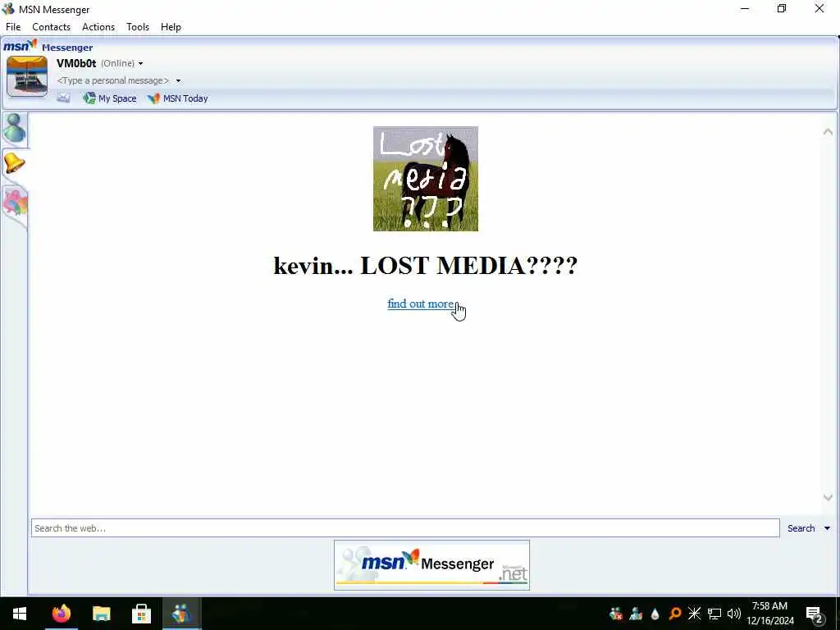Open the notification center icon
Viewport: 840px width, 630px height.
pyautogui.click(x=815, y=614)
